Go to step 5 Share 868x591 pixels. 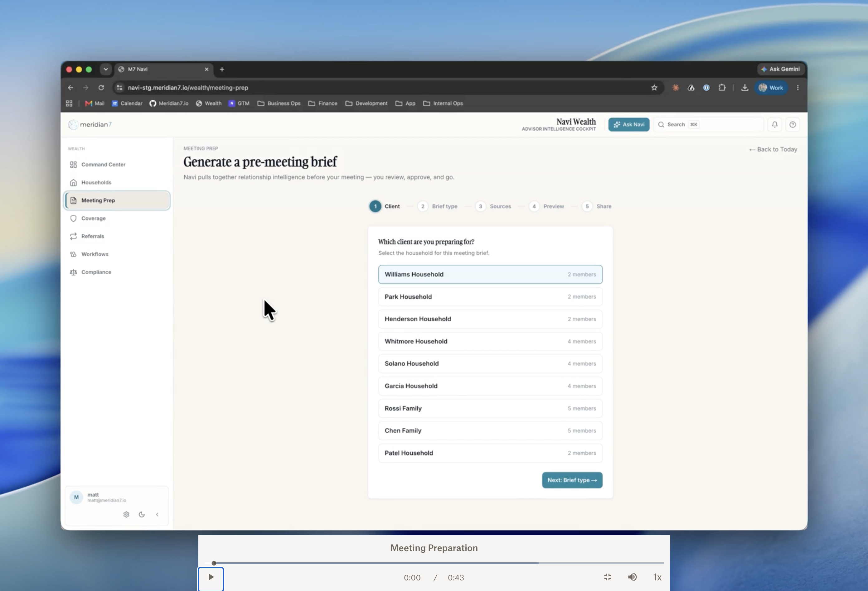tap(597, 206)
